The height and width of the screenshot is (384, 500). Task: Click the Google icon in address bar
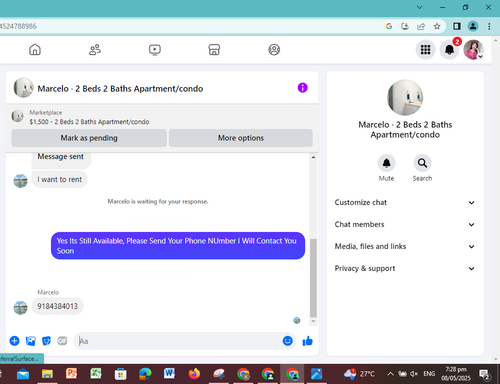[x=389, y=26]
